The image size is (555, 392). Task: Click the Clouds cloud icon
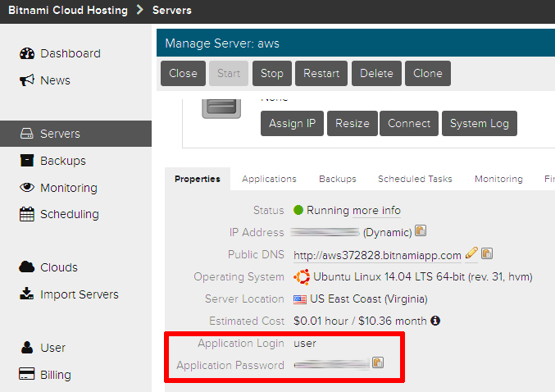(x=27, y=267)
